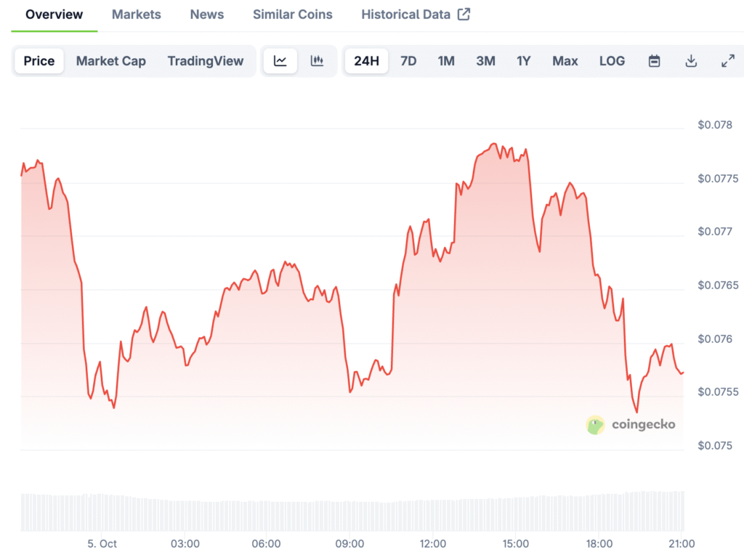
Task: Download chart data icon
Action: (691, 61)
